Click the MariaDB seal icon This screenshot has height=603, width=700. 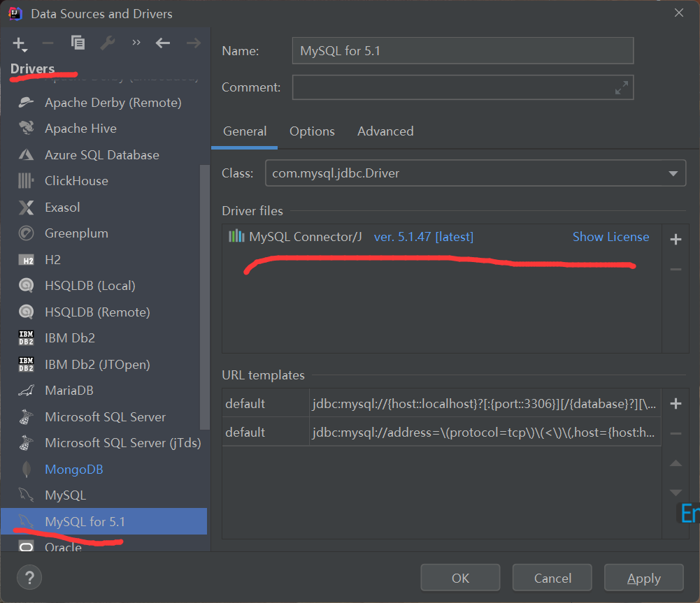tap(26, 391)
